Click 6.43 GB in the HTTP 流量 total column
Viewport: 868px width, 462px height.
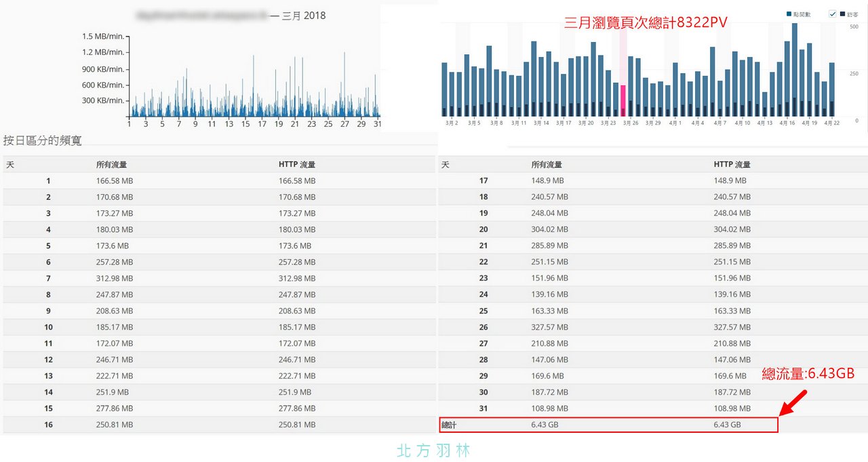coord(728,425)
